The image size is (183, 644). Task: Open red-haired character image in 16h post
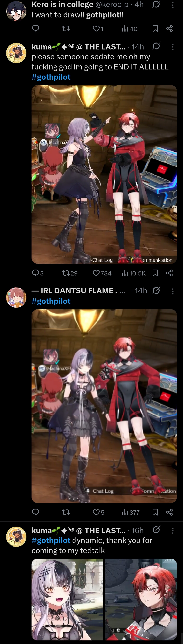141,599
